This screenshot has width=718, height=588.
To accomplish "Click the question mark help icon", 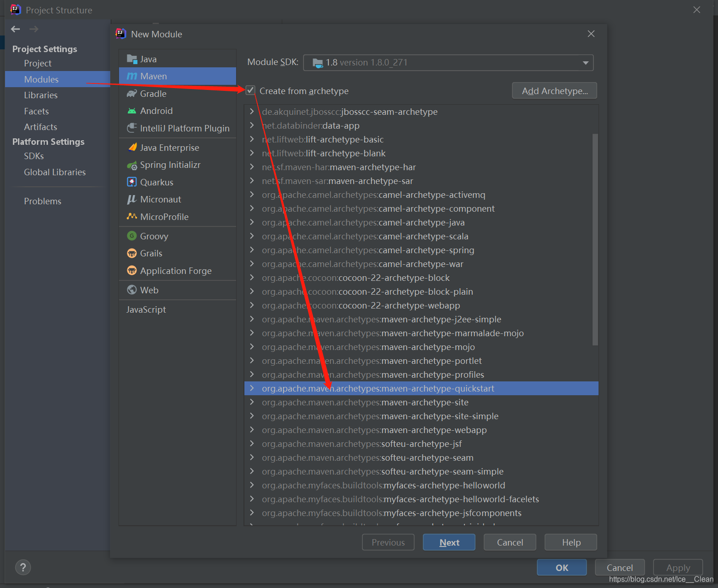I will tap(23, 567).
